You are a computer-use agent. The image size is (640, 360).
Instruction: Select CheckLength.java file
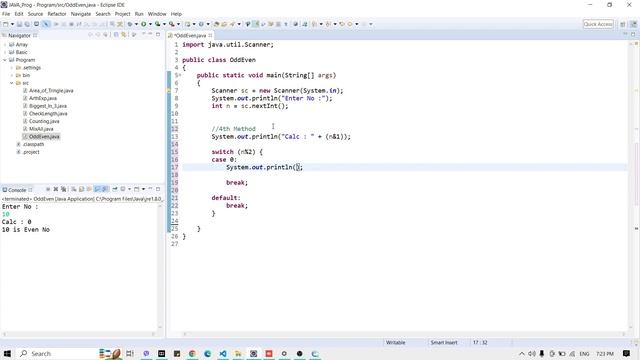[x=48, y=113]
